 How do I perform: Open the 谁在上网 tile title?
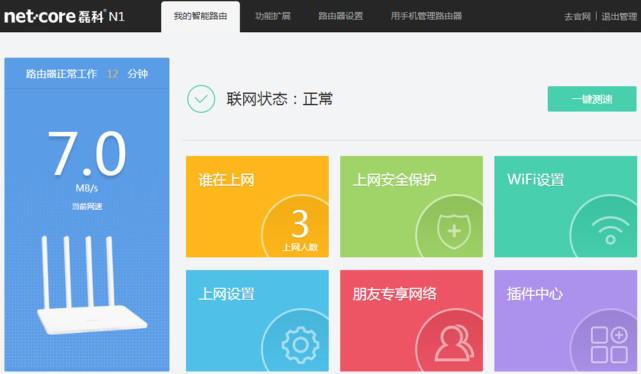tap(226, 180)
